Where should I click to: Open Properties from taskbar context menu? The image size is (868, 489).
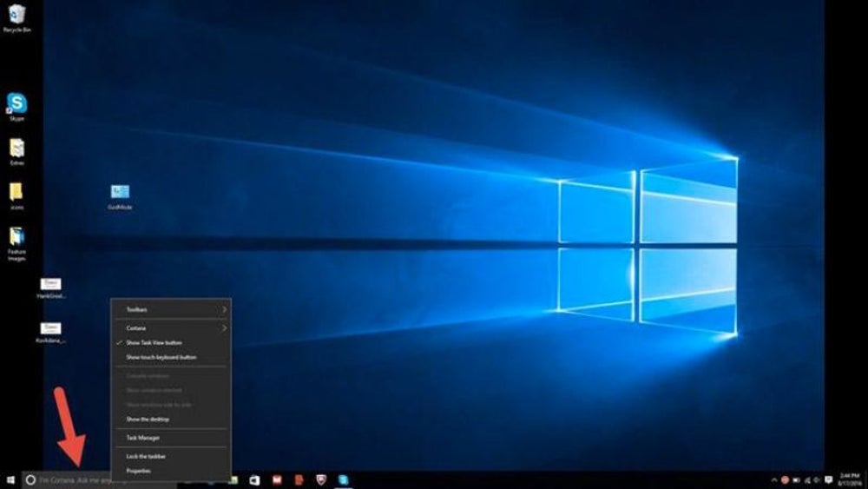point(171,471)
